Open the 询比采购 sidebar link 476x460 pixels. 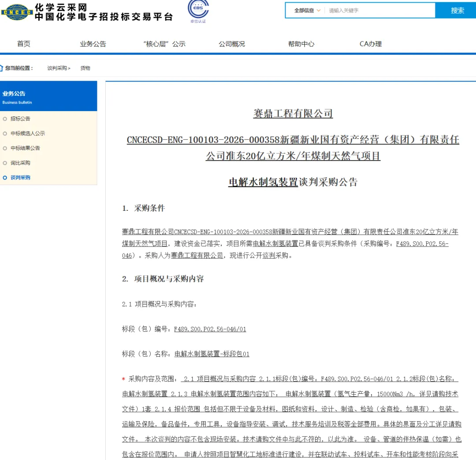point(20,163)
